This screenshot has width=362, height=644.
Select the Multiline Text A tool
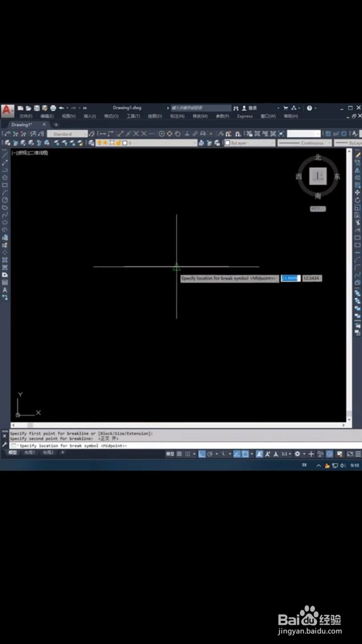pyautogui.click(x=5, y=290)
